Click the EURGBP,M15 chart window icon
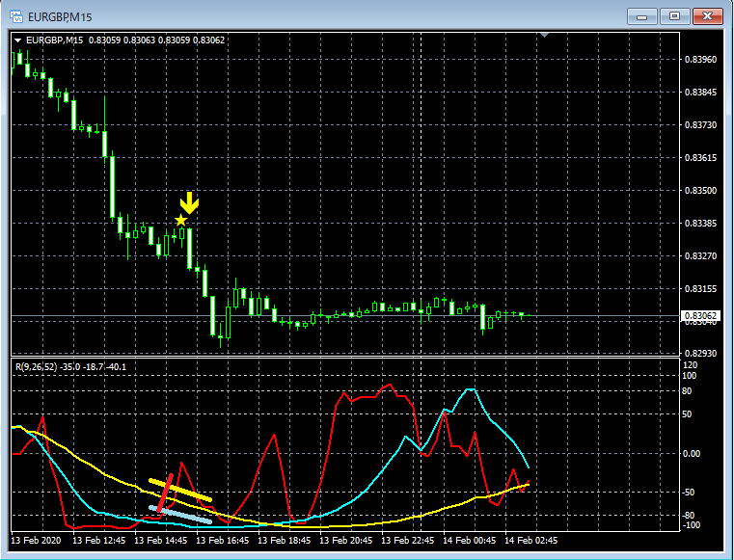This screenshot has height=560, width=734. (x=16, y=17)
